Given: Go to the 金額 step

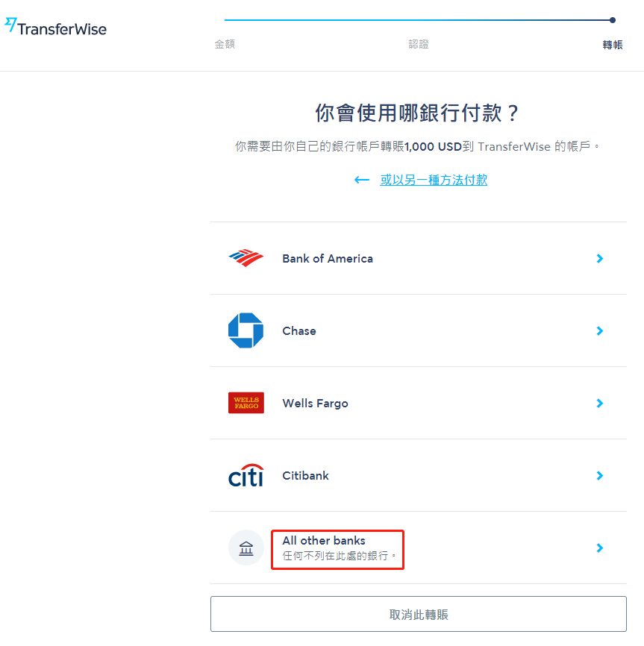Looking at the screenshot, I should click(225, 44).
